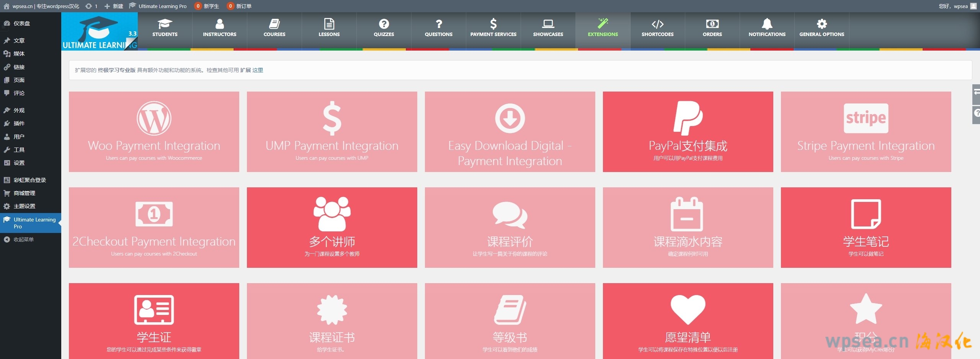Click the Shortcodes code-bracket icon

pos(657,24)
